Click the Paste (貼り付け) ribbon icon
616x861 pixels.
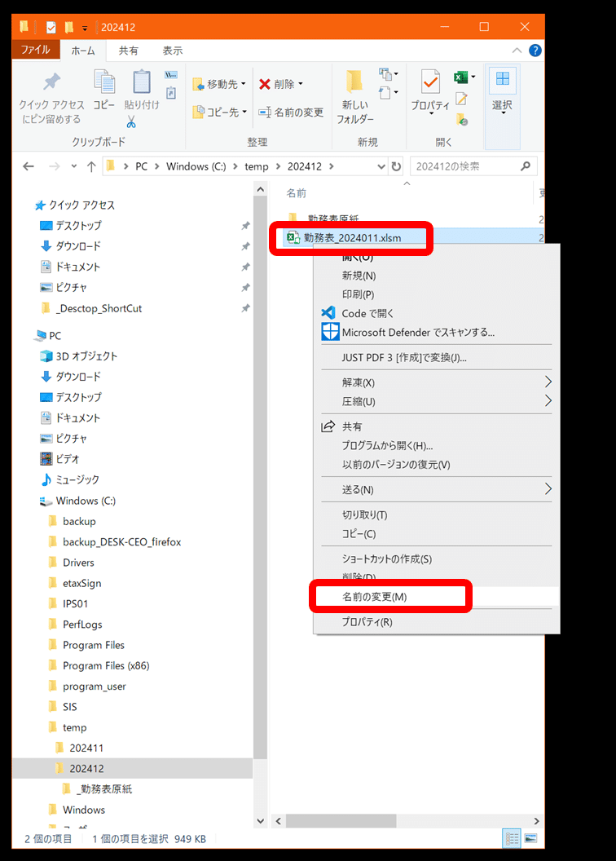coord(142,90)
